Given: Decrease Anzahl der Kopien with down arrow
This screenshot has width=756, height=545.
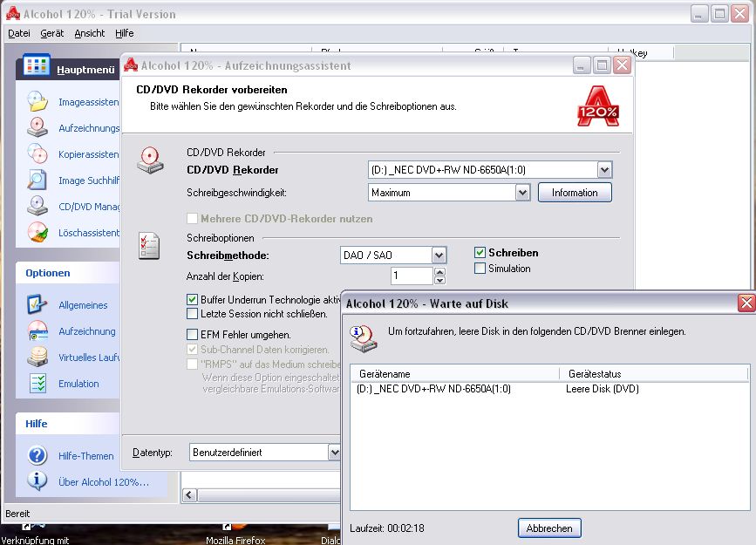Looking at the screenshot, I should click(439, 280).
